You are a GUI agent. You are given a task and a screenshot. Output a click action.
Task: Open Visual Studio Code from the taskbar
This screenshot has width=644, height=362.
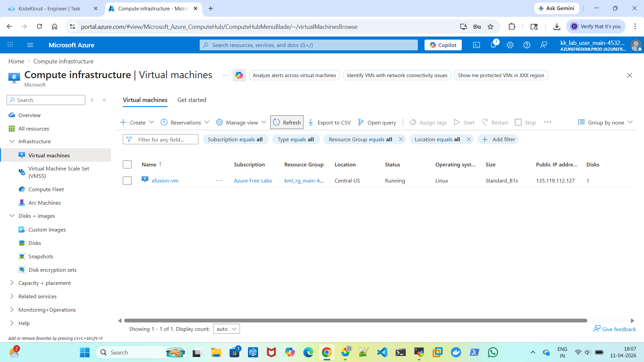coord(382,352)
